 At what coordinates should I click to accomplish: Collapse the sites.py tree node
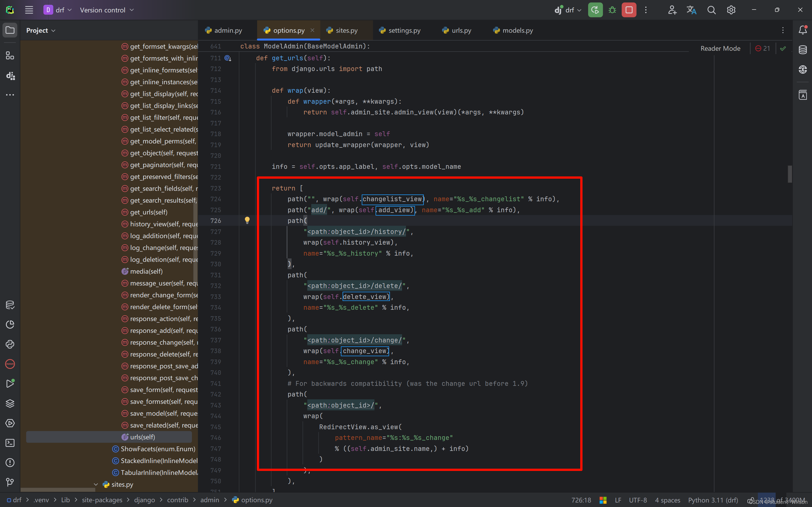pyautogui.click(x=96, y=484)
